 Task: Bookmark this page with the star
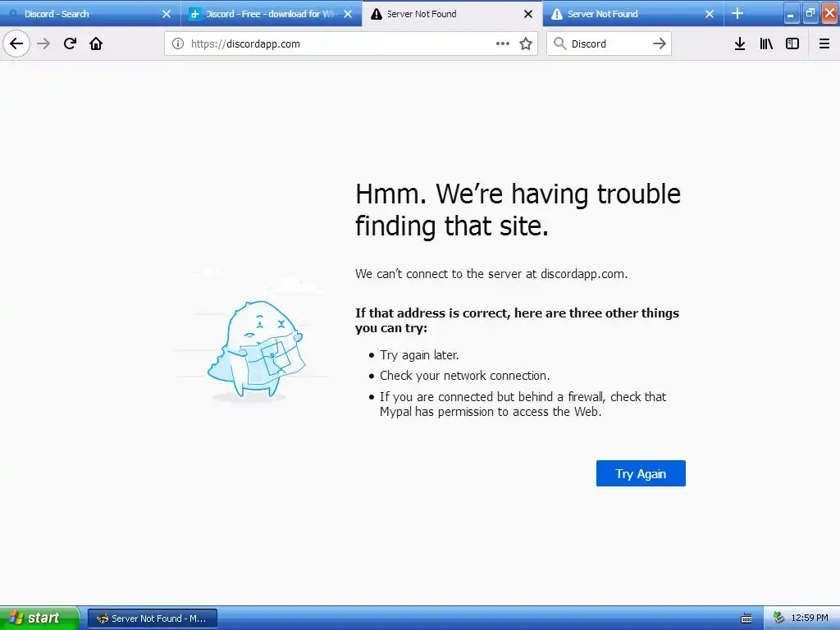click(526, 43)
